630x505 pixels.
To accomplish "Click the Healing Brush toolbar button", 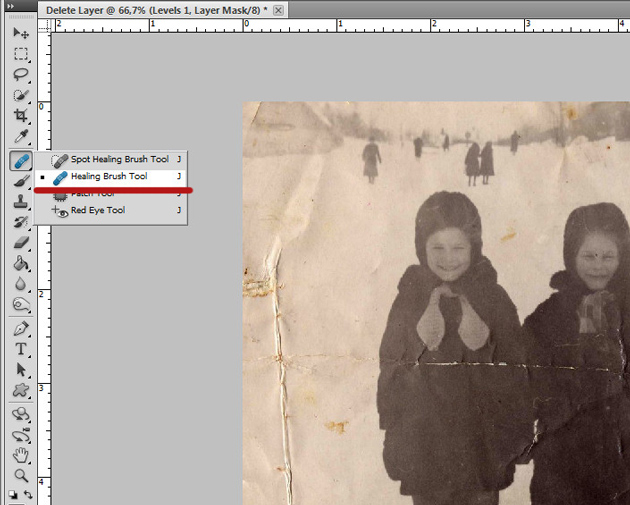I will pyautogui.click(x=20, y=160).
